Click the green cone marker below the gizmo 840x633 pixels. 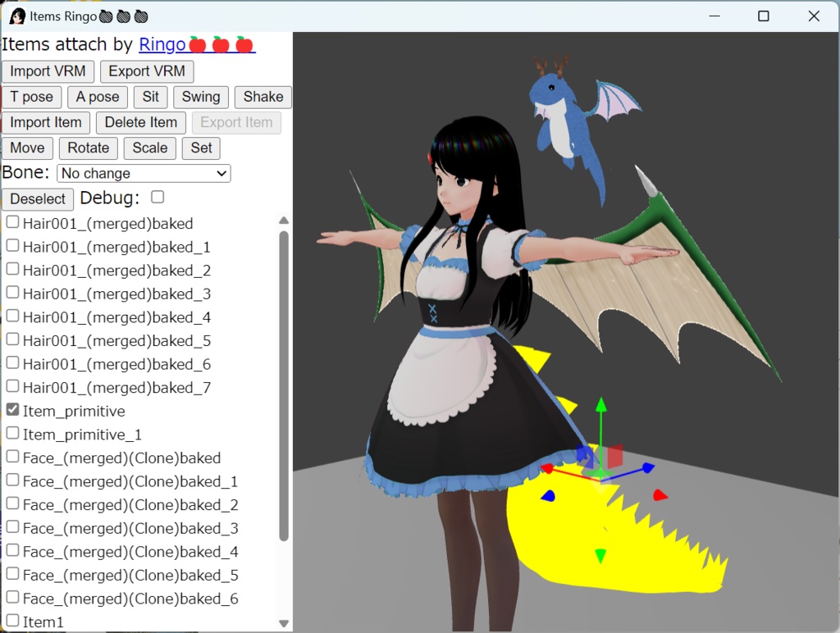601,554
